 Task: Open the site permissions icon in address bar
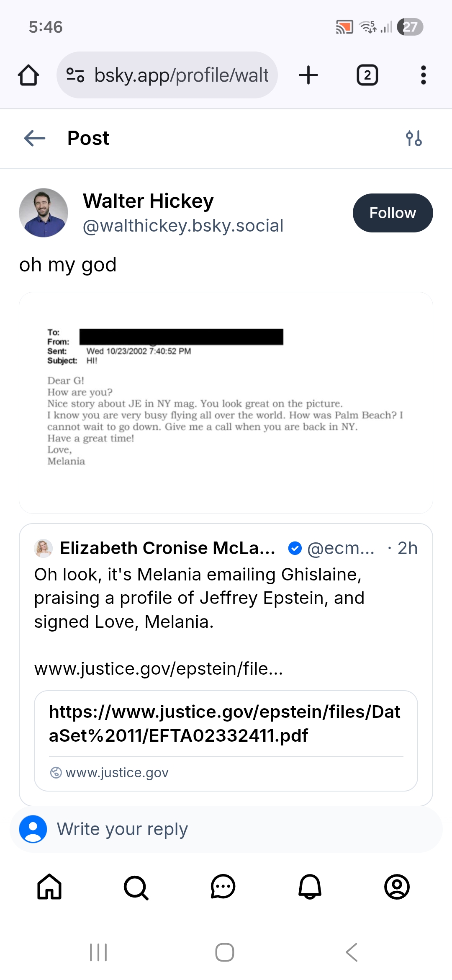coord(74,75)
